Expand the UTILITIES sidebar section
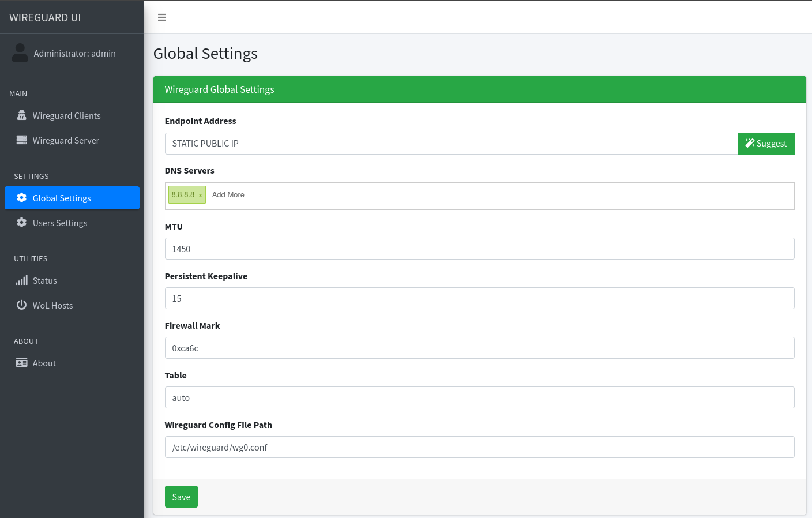 click(31, 258)
